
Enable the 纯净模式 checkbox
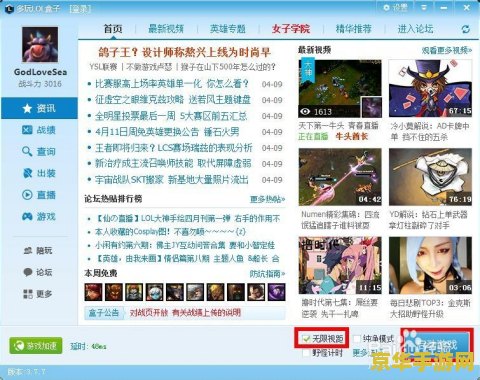pos(357,339)
